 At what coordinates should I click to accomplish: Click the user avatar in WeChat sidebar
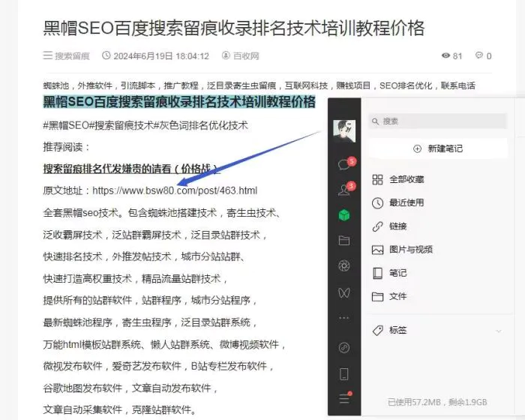(344, 131)
